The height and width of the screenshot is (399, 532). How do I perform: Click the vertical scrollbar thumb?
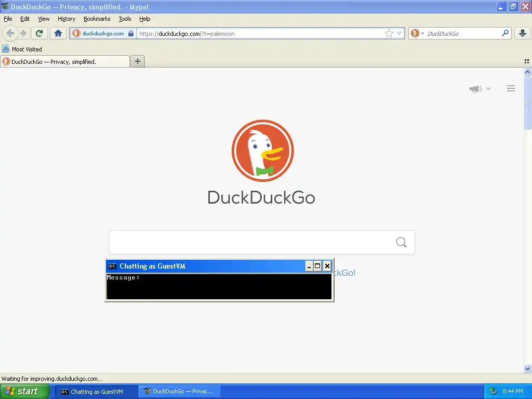click(x=527, y=102)
